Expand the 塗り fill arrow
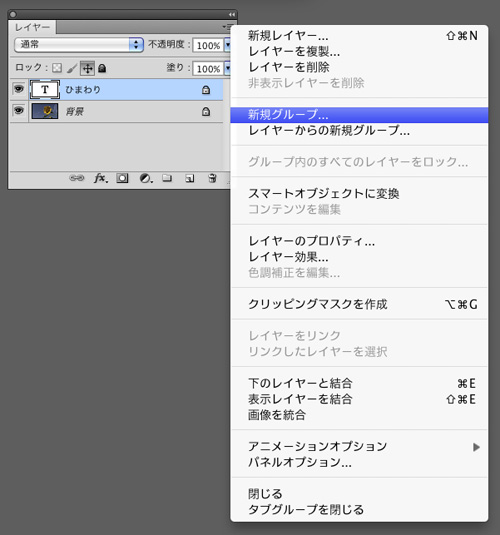500x535 pixels. coord(228,68)
